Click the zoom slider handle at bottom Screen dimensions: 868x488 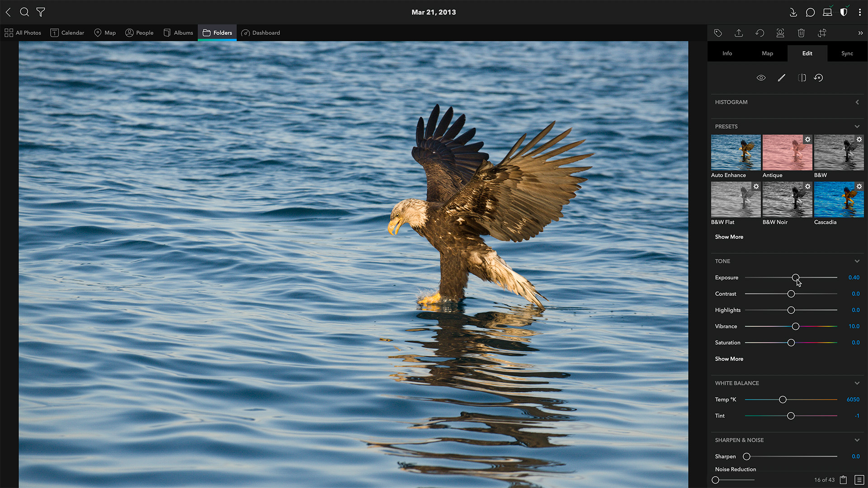(715, 480)
